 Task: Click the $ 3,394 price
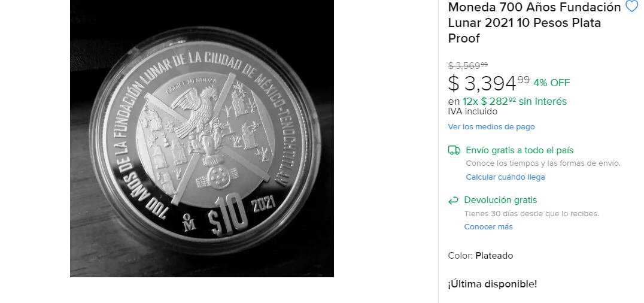489,83
